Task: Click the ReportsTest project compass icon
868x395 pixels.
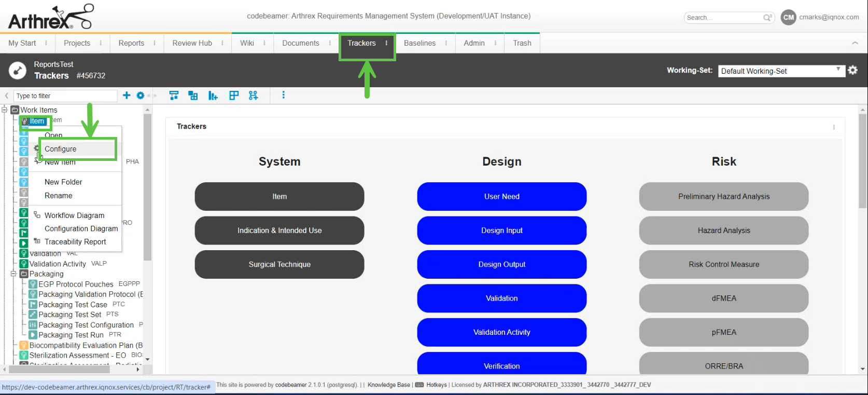Action: [x=18, y=70]
